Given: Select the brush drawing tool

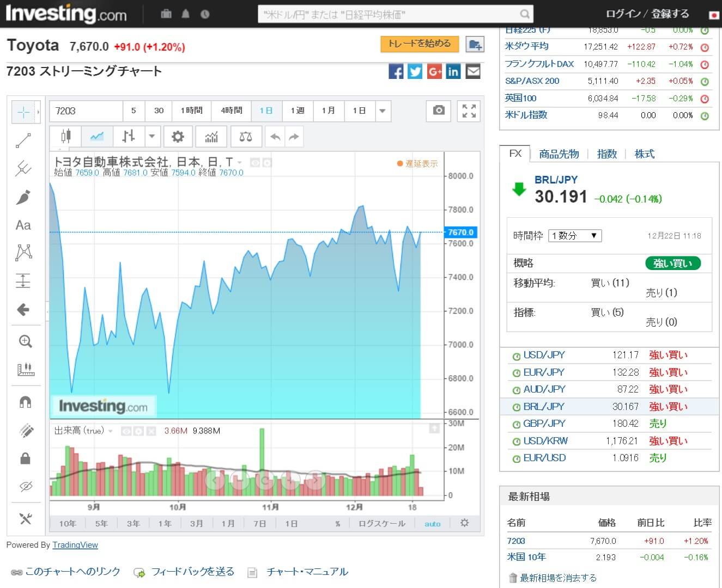Looking at the screenshot, I should tap(23, 197).
